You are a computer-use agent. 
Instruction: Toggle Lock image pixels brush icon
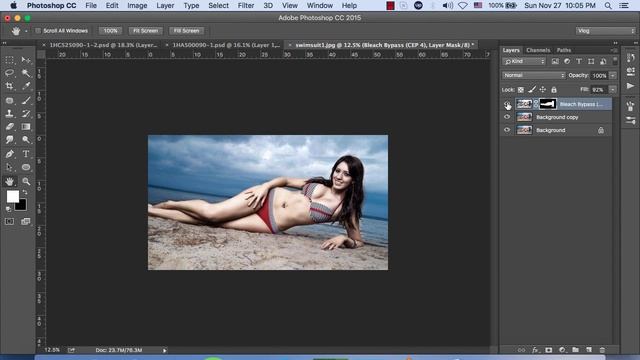pos(532,89)
